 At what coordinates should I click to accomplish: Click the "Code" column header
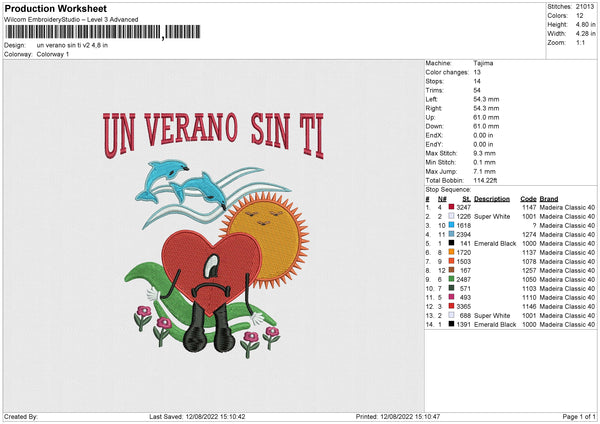pos(528,199)
